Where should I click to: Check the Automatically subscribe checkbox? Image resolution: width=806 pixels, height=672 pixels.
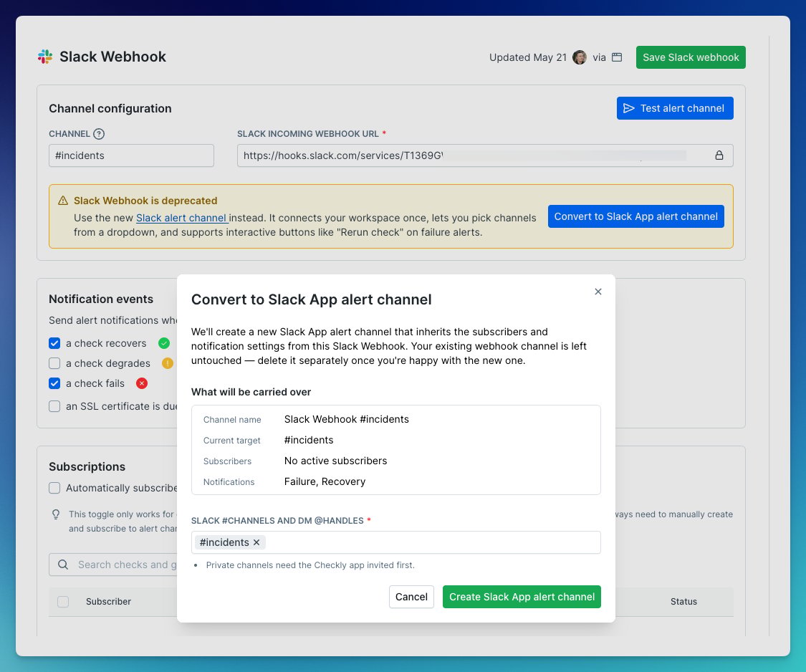click(54, 488)
